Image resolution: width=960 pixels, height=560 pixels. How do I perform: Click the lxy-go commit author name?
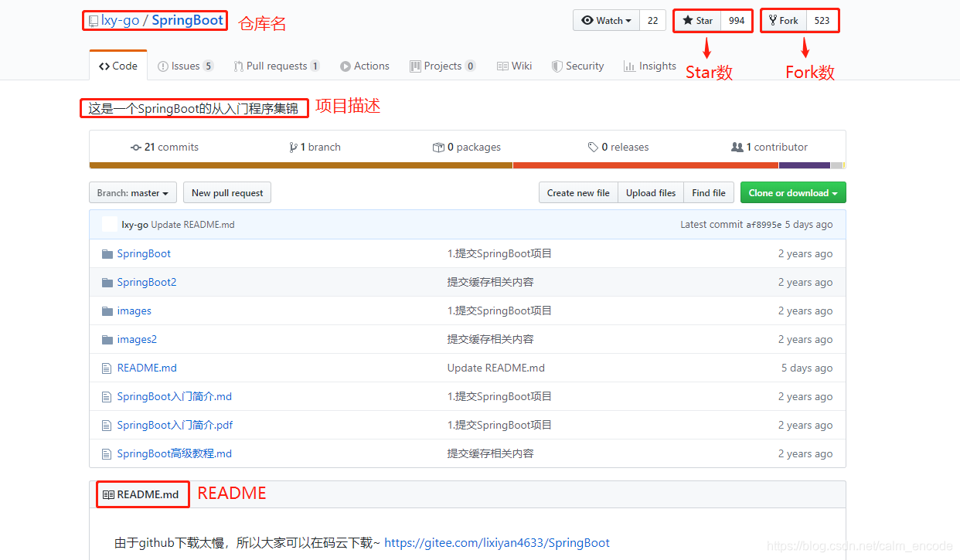(x=135, y=225)
